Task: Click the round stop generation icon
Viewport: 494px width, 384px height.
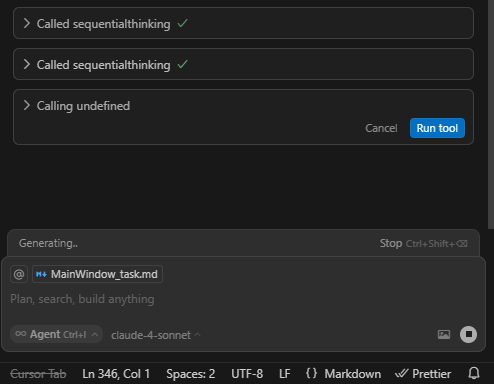Action: pyautogui.click(x=468, y=334)
